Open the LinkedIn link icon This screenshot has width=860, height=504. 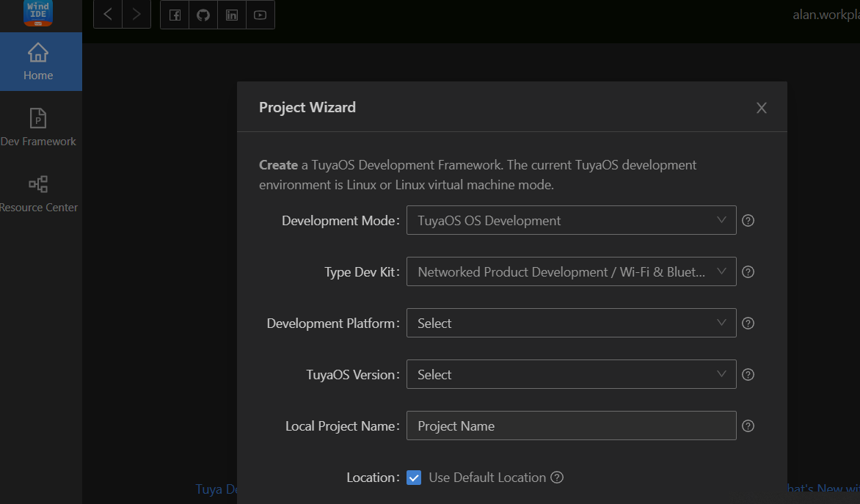pyautogui.click(x=232, y=15)
